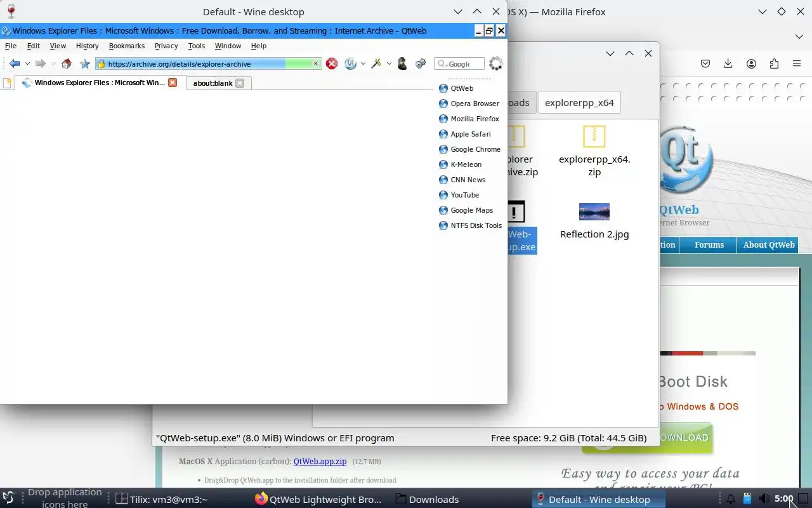Click the QtWeb.app.zip download link
Image resolution: width=812 pixels, height=508 pixels.
pos(320,462)
